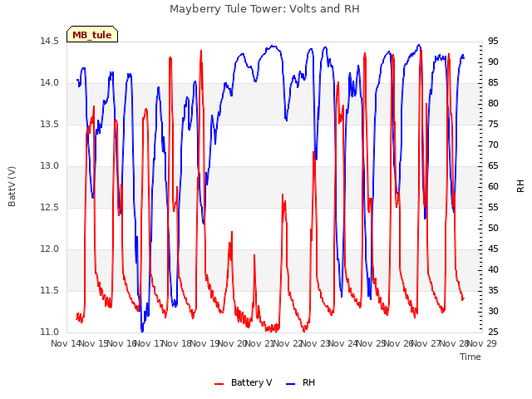The image size is (532, 399).
Task: Click the Nov 23 date label
Action: (x=316, y=343)
